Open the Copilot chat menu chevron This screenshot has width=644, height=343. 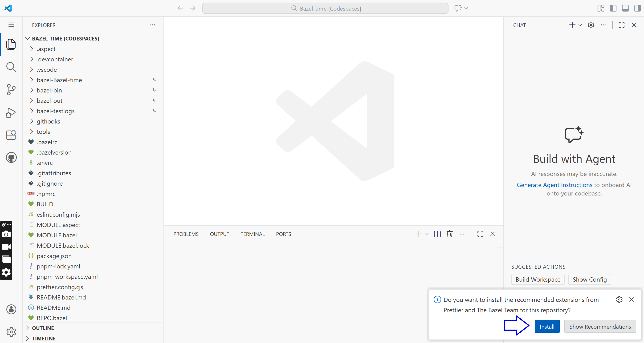pyautogui.click(x=466, y=8)
